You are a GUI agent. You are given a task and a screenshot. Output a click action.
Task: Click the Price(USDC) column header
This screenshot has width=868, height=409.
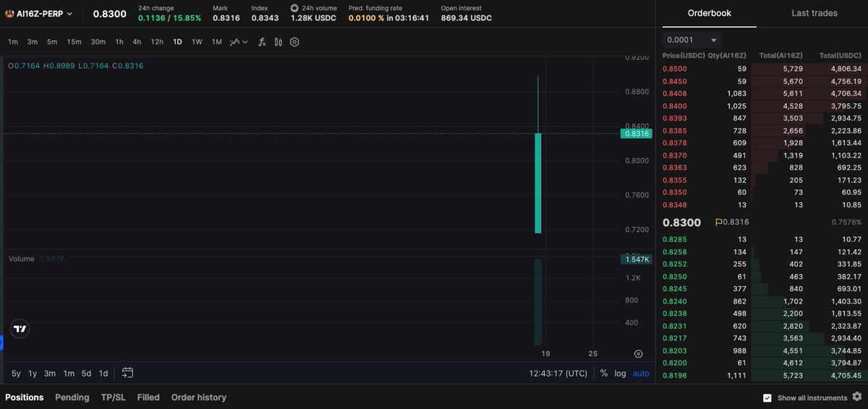point(682,56)
